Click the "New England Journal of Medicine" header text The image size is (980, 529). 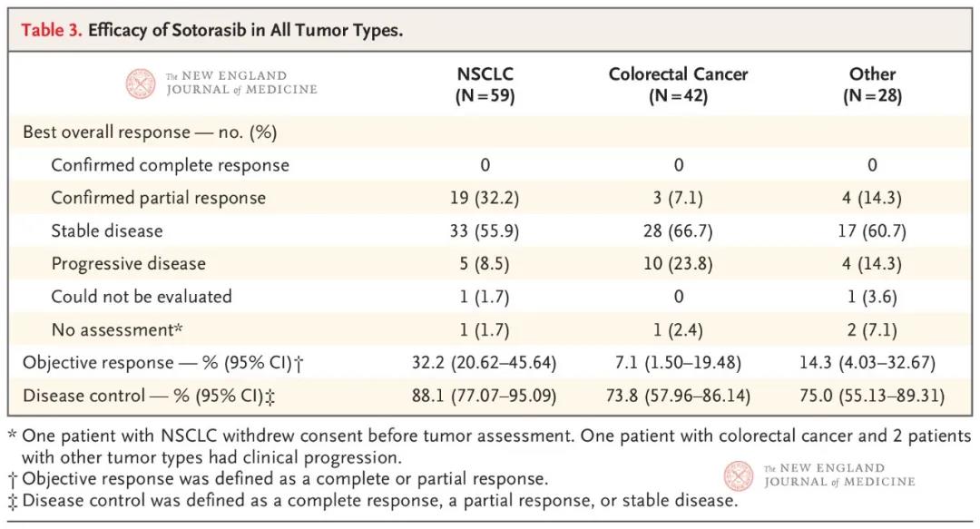click(x=241, y=83)
